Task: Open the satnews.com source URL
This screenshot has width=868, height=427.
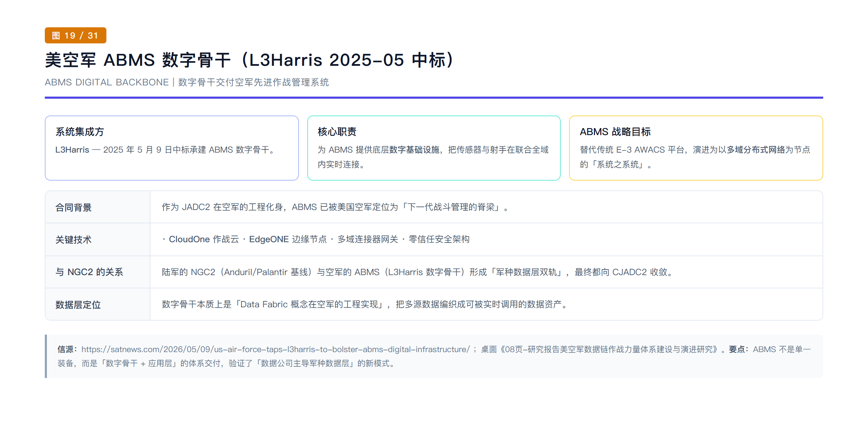Action: 276,349
